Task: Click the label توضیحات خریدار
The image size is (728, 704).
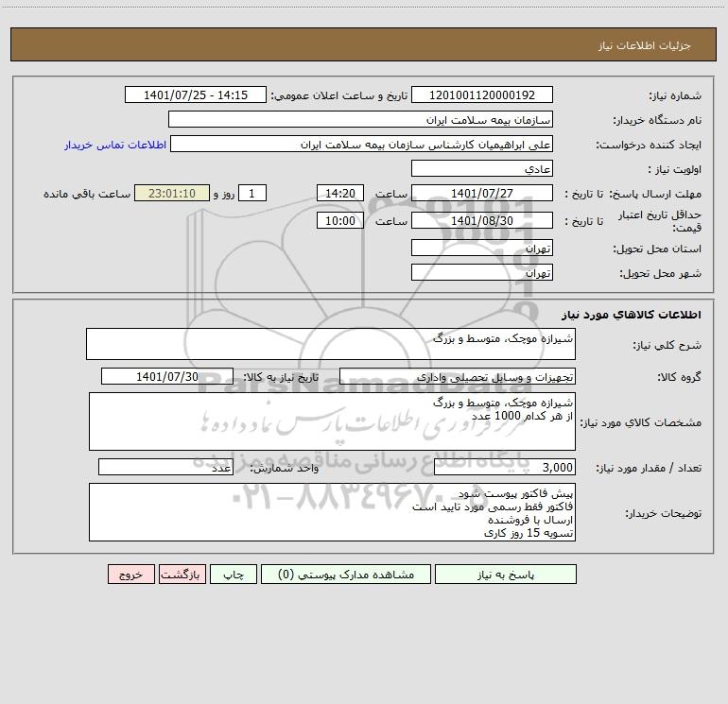Action: [x=664, y=513]
